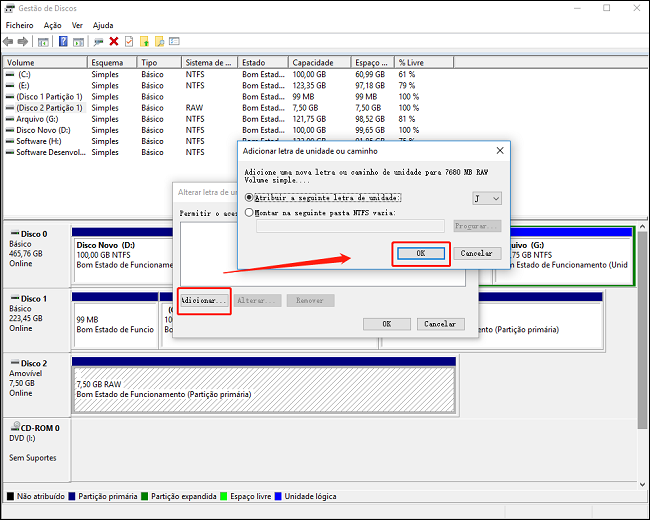
Task: Select the 99 MB partition on Disco 1
Action: (x=115, y=325)
